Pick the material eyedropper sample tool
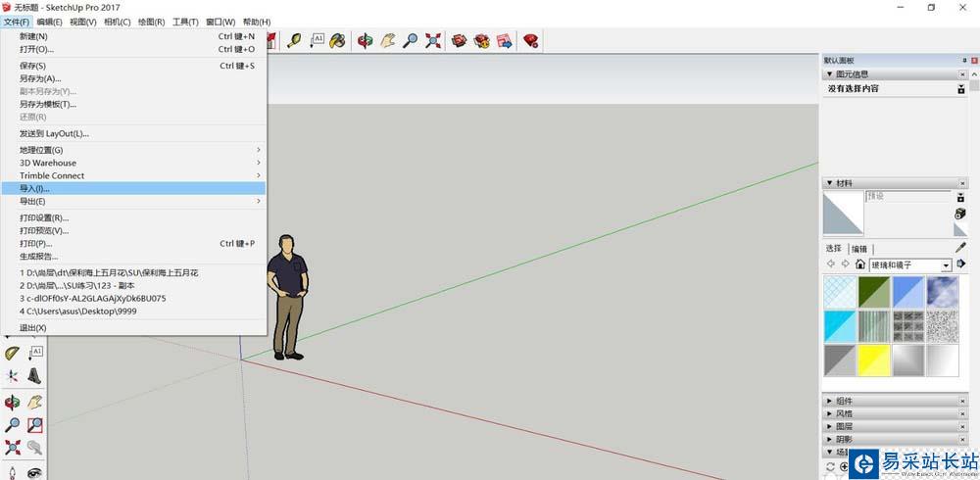 tap(960, 247)
